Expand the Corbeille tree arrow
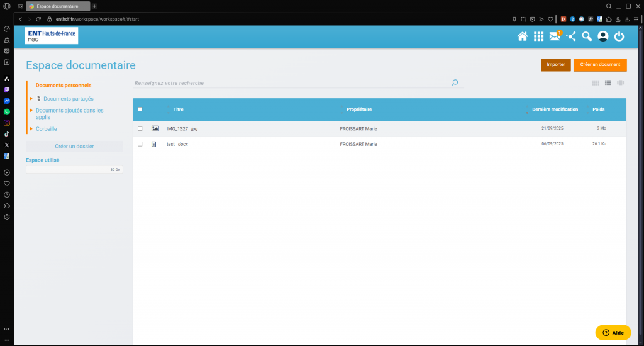Viewport: 644px width, 346px height. pyautogui.click(x=31, y=129)
